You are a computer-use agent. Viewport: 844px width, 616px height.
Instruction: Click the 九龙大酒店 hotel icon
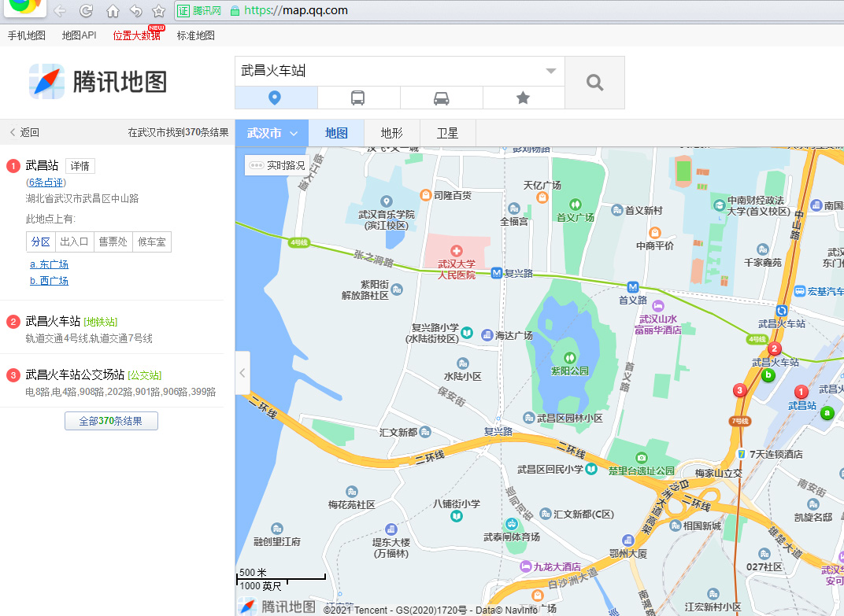pyautogui.click(x=525, y=566)
